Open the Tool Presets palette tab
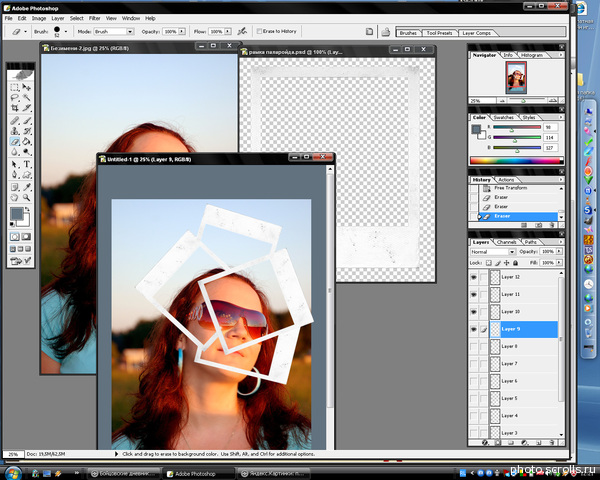This screenshot has width=600, height=480. (439, 33)
